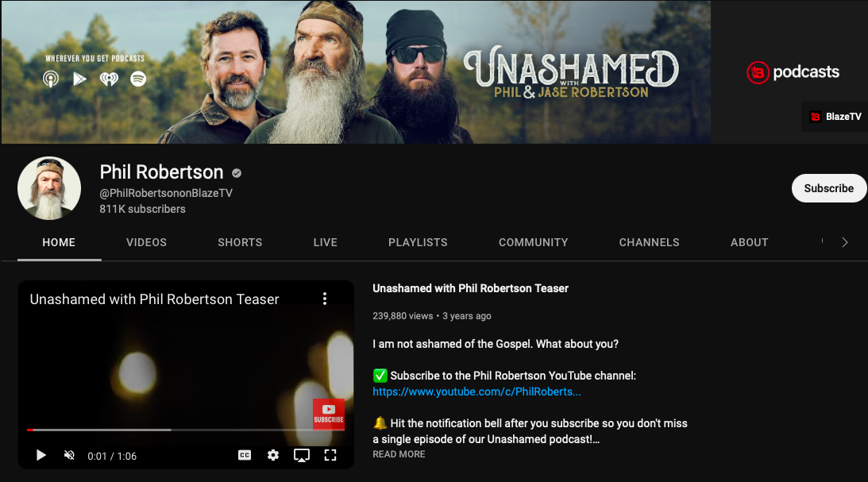Open the BlazeTV link on banner
Screen dimensions: 868x482
(835, 117)
